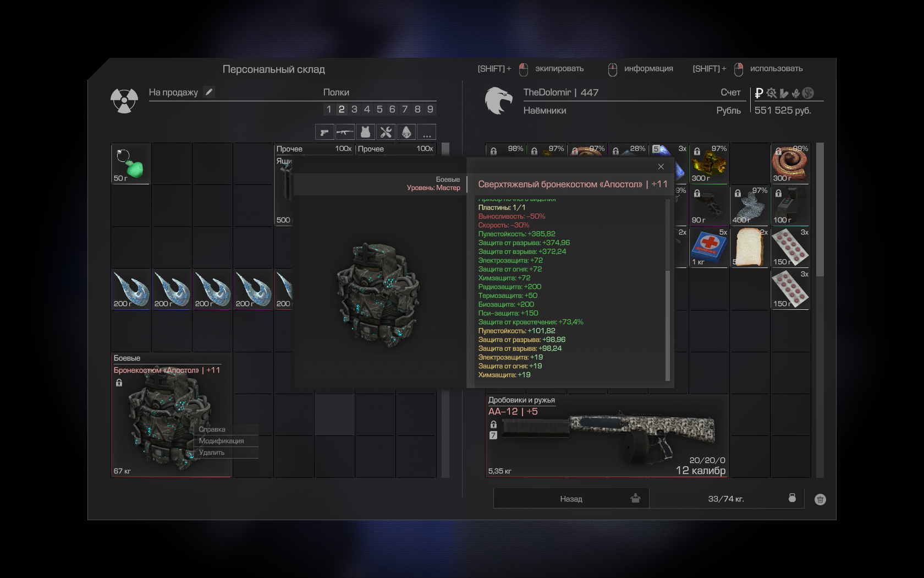Select Бронекостюм «Апостол» armor in warehouse
This screenshot has height=578, width=924.
tap(172, 415)
